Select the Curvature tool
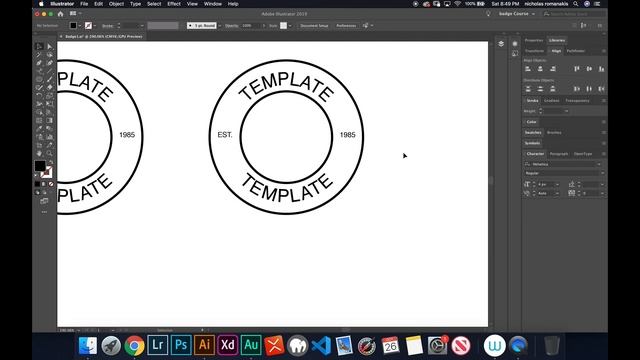This screenshot has width=640, height=360. pyautogui.click(x=49, y=63)
